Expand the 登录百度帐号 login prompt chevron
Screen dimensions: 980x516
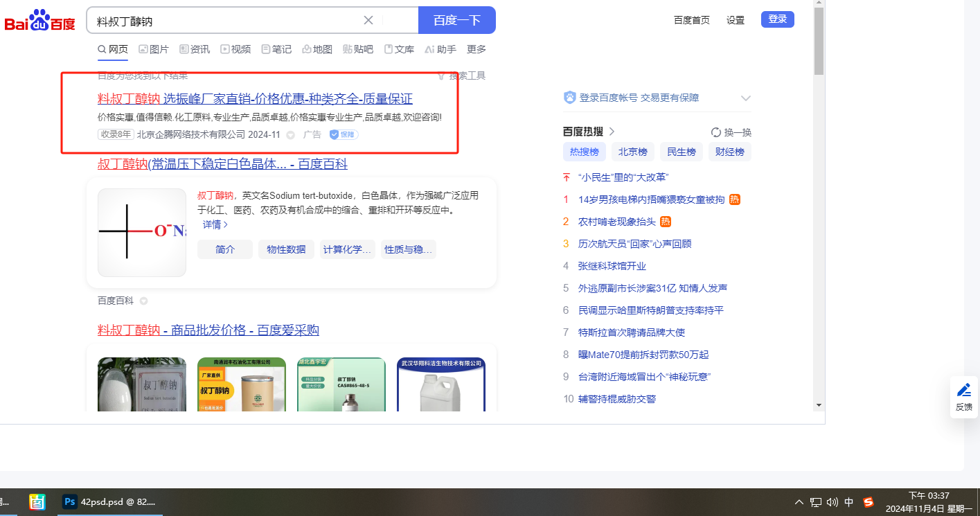[746, 98]
